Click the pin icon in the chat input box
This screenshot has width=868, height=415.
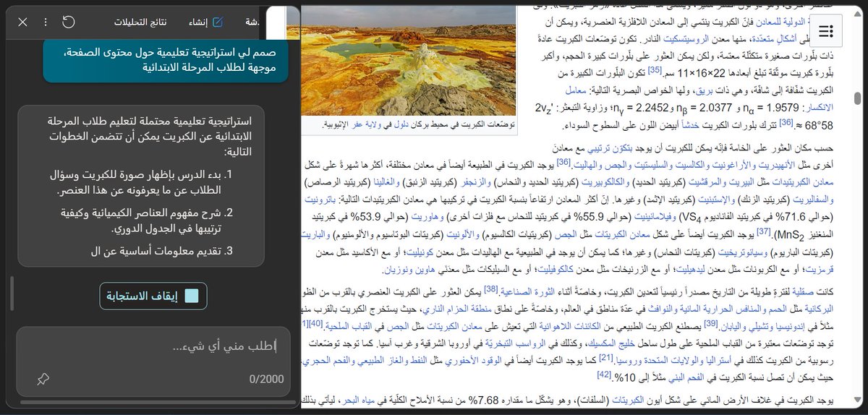pyautogui.click(x=43, y=379)
